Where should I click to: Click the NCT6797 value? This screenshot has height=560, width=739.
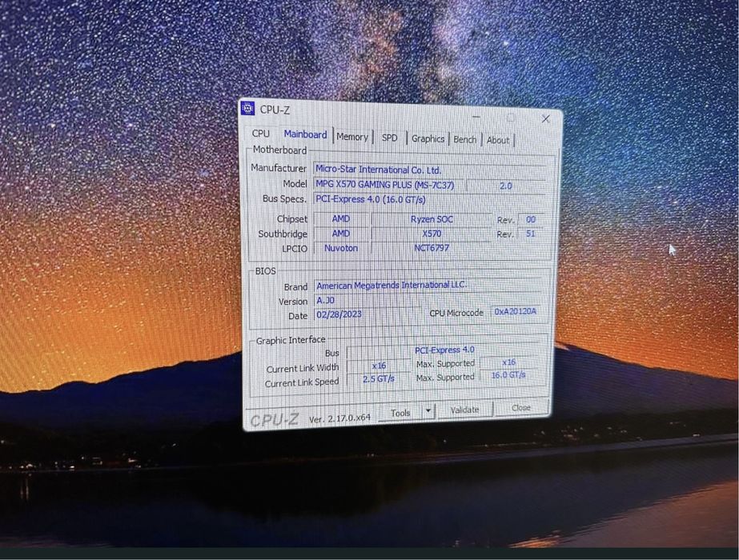pyautogui.click(x=432, y=248)
